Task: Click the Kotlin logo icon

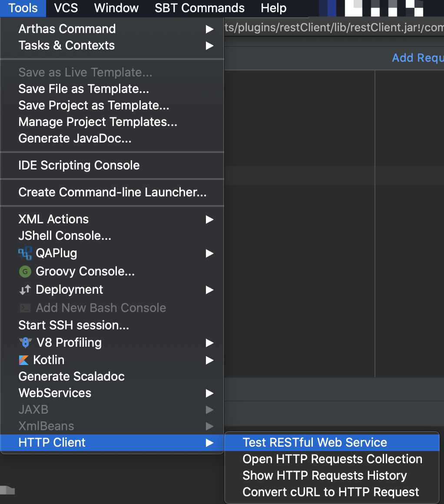Action: [x=24, y=360]
